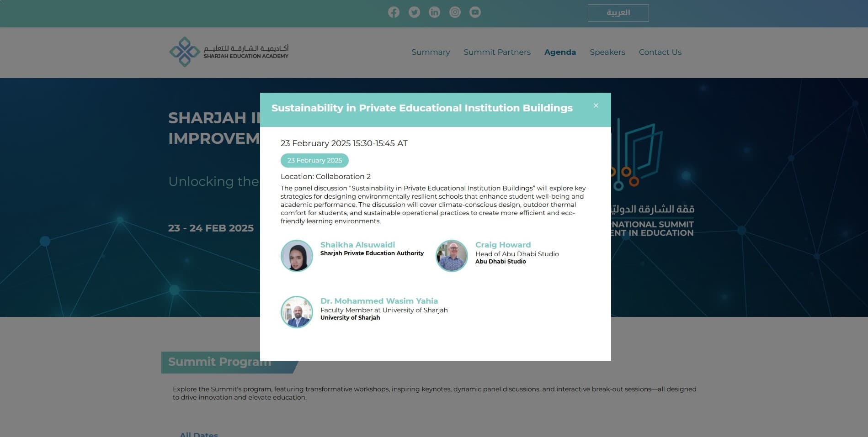Viewport: 868px width, 437px height.
Task: Navigate to the Speakers section
Action: (x=607, y=52)
